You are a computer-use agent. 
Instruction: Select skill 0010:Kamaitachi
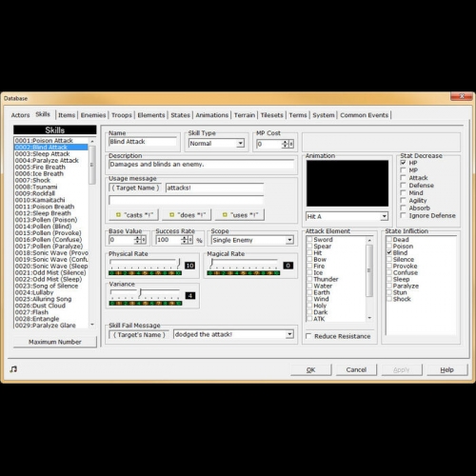point(50,200)
